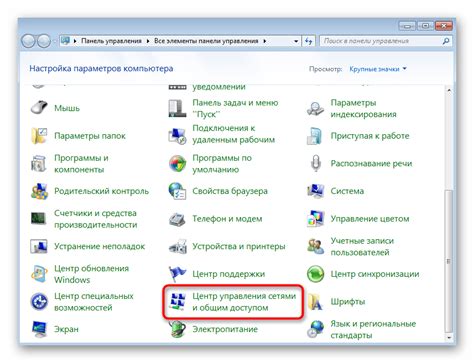Open Центр поддержки link text
The image size is (474, 363).
click(x=229, y=274)
